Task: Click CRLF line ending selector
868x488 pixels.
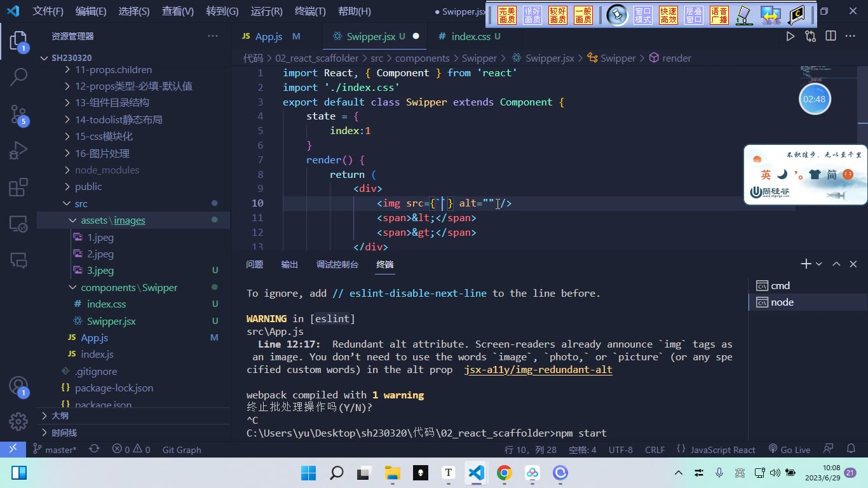Action: tap(654, 449)
